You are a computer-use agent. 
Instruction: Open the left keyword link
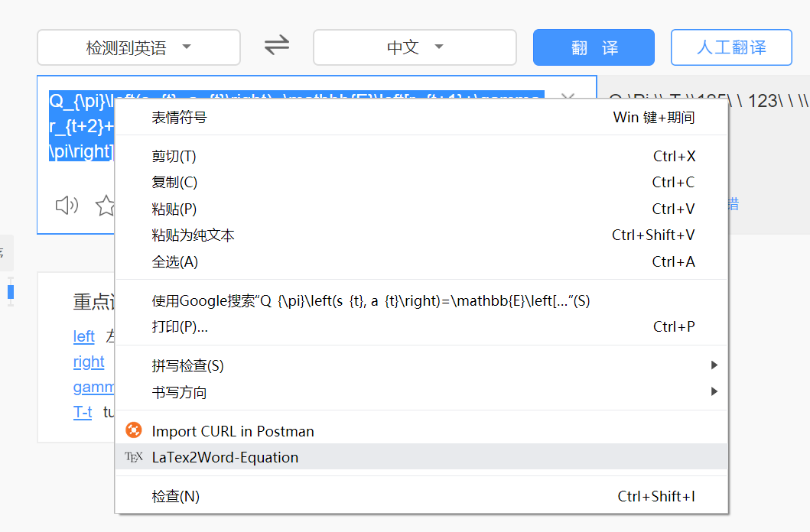pyautogui.click(x=83, y=336)
